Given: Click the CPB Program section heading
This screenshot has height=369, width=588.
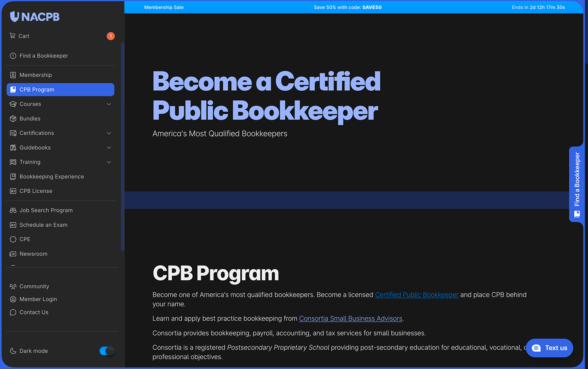Looking at the screenshot, I should 216,273.
